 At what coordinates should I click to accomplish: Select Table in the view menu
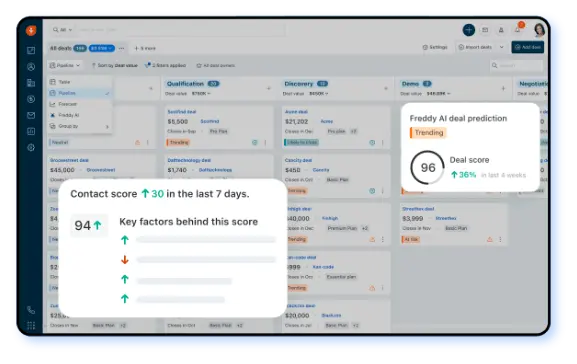[x=79, y=82]
